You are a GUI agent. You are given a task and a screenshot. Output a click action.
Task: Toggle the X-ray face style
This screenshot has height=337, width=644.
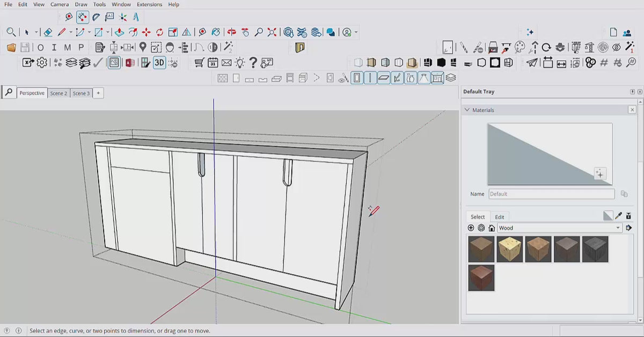tap(358, 63)
